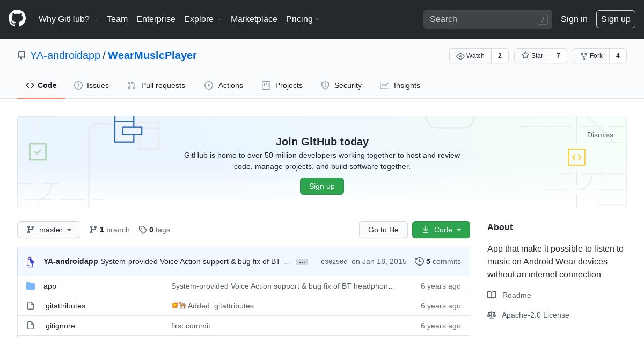Open the Projects tab

point(282,85)
